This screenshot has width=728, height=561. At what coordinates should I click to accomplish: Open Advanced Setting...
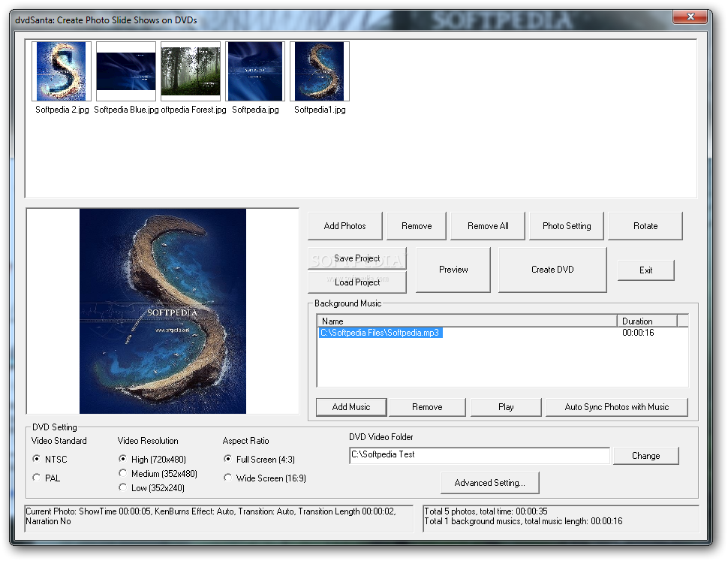coord(490,483)
